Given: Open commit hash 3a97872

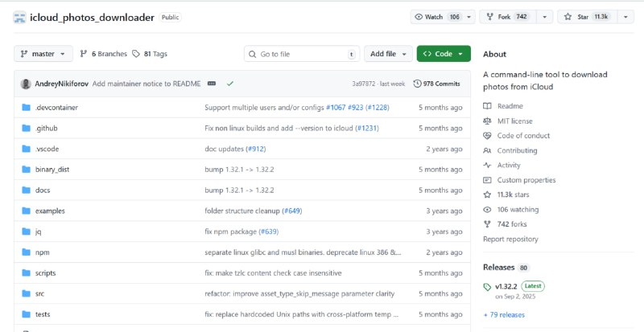Looking at the screenshot, I should (364, 84).
